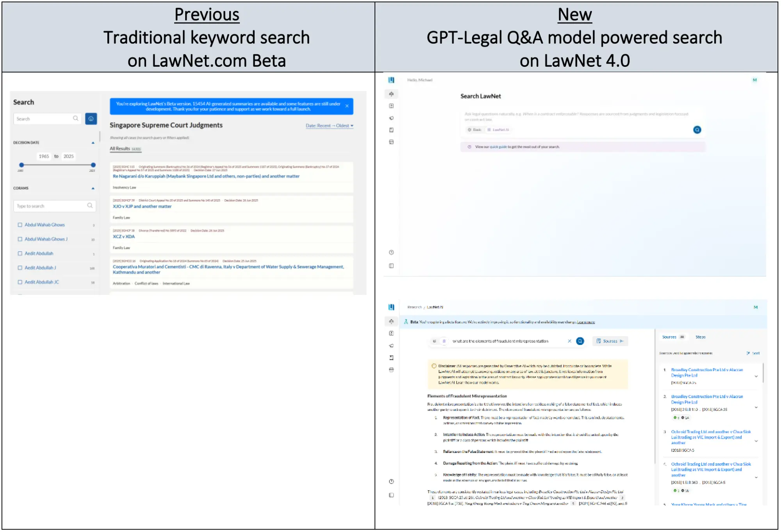Open the Re Nagarani d/o Karuppiah judgment

pyautogui.click(x=206, y=177)
